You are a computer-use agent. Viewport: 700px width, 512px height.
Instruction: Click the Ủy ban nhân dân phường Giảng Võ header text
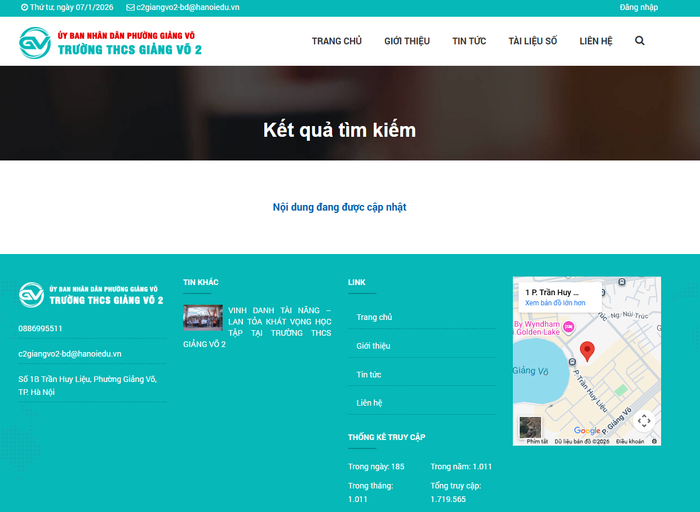pyautogui.click(x=126, y=35)
